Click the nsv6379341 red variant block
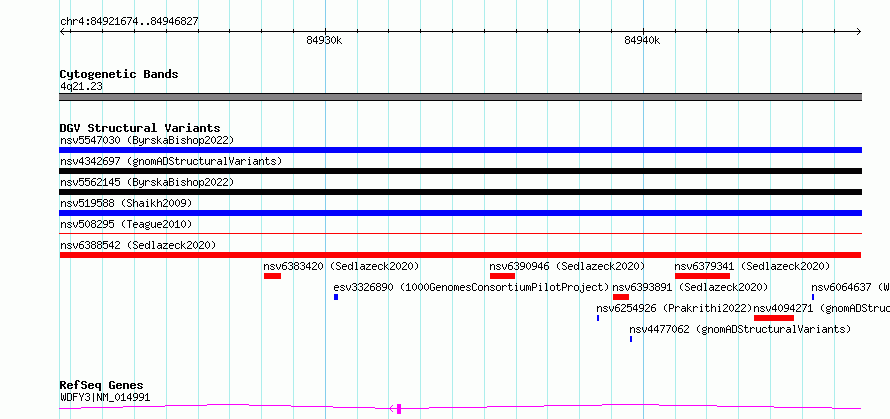 click(702, 276)
